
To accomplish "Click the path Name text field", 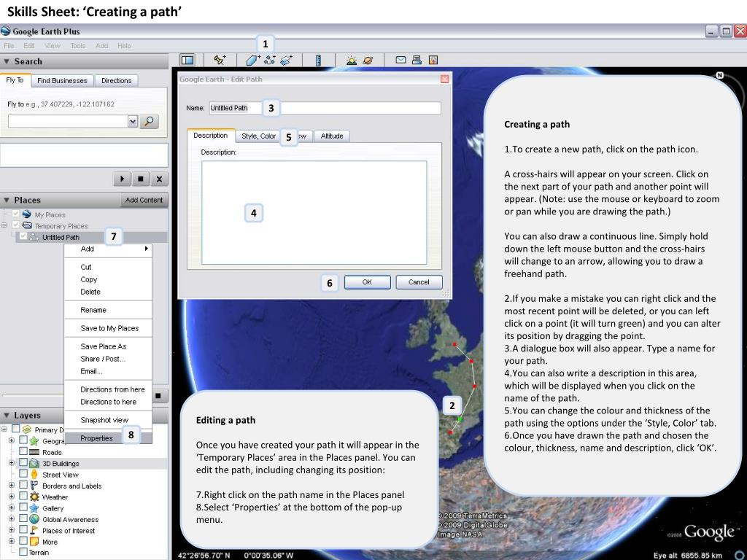I will [325, 108].
